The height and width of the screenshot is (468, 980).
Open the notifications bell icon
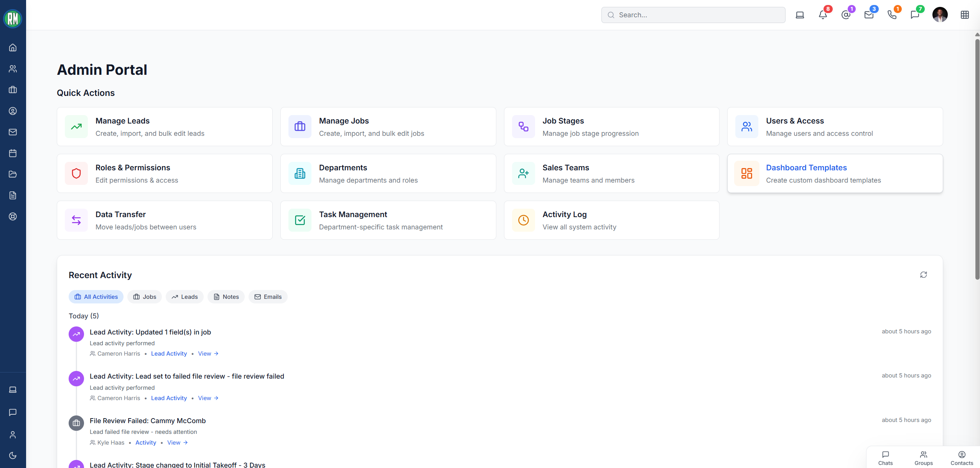click(823, 15)
